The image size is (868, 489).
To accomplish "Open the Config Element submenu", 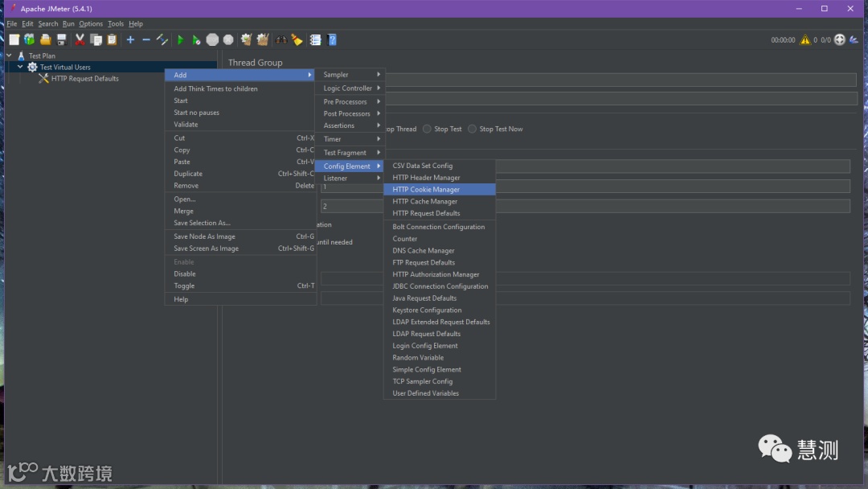I will point(350,166).
